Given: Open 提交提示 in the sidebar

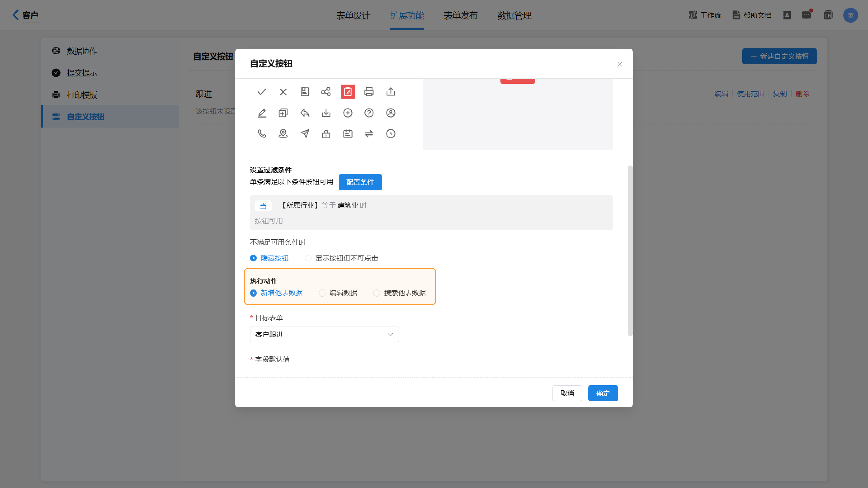Looking at the screenshot, I should 110,73.
